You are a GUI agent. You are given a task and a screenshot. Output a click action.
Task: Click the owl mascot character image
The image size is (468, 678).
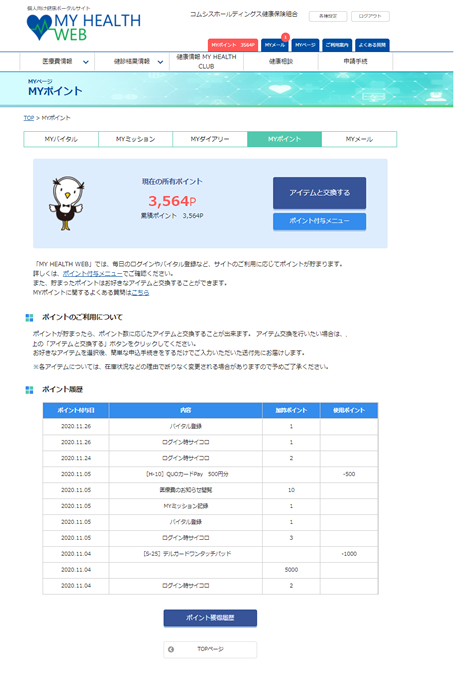tap(66, 203)
